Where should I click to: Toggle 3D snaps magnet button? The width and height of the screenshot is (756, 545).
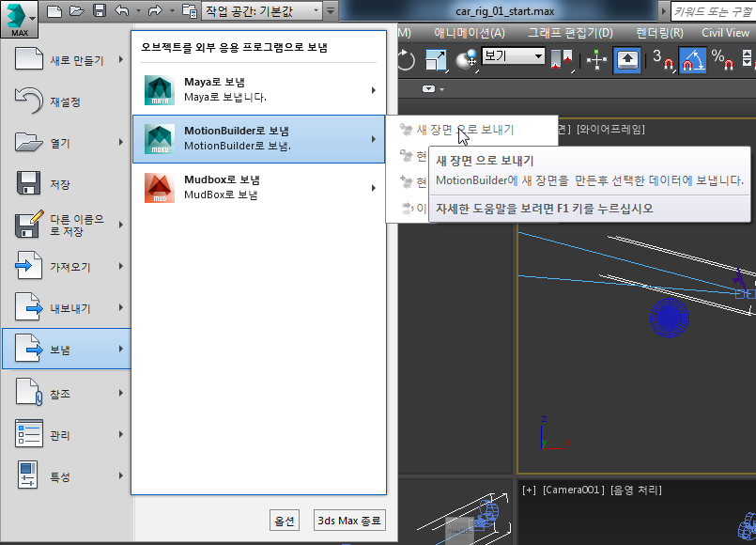pyautogui.click(x=663, y=60)
